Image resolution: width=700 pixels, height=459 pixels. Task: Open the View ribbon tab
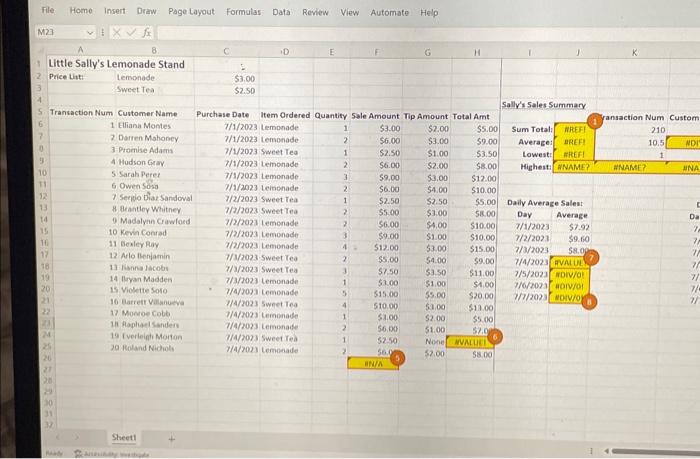[x=350, y=13]
